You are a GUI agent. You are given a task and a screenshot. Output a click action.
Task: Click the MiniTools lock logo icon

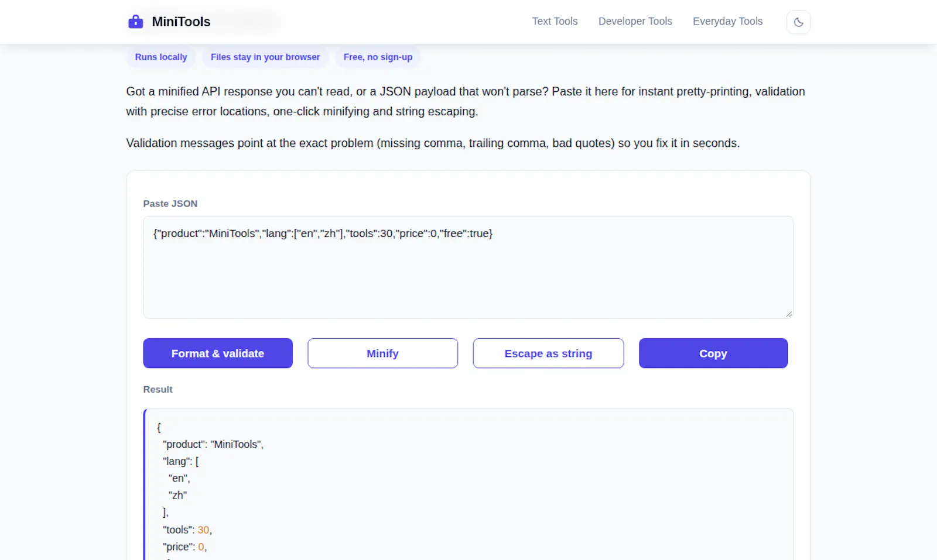tap(135, 22)
